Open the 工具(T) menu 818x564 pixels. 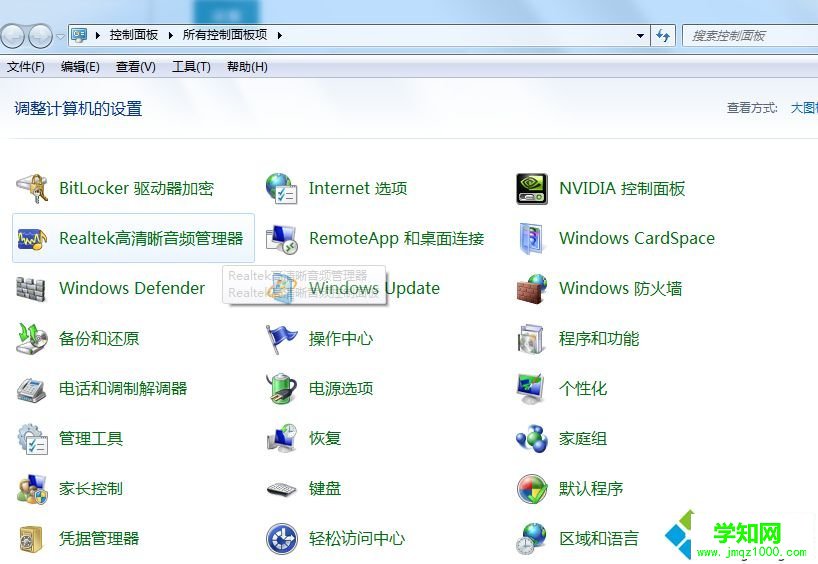point(191,67)
